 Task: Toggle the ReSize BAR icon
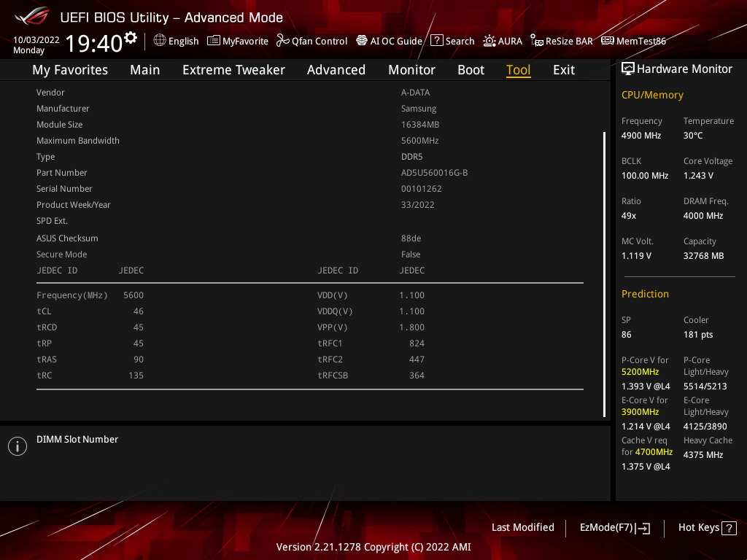pyautogui.click(x=537, y=41)
